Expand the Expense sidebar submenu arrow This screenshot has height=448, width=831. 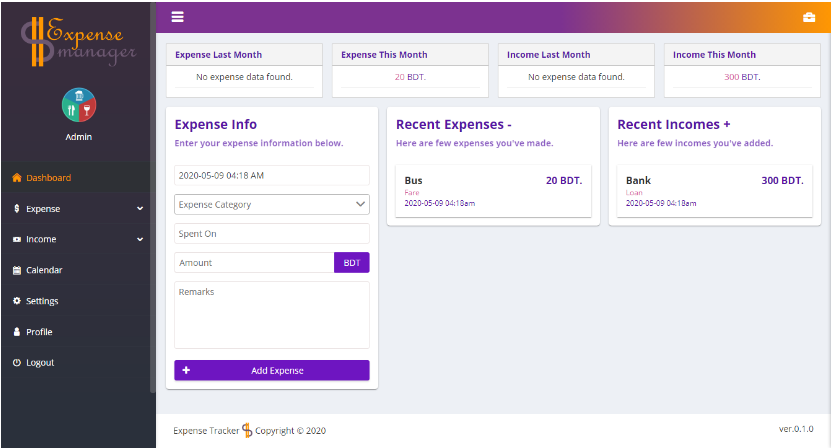(x=140, y=209)
